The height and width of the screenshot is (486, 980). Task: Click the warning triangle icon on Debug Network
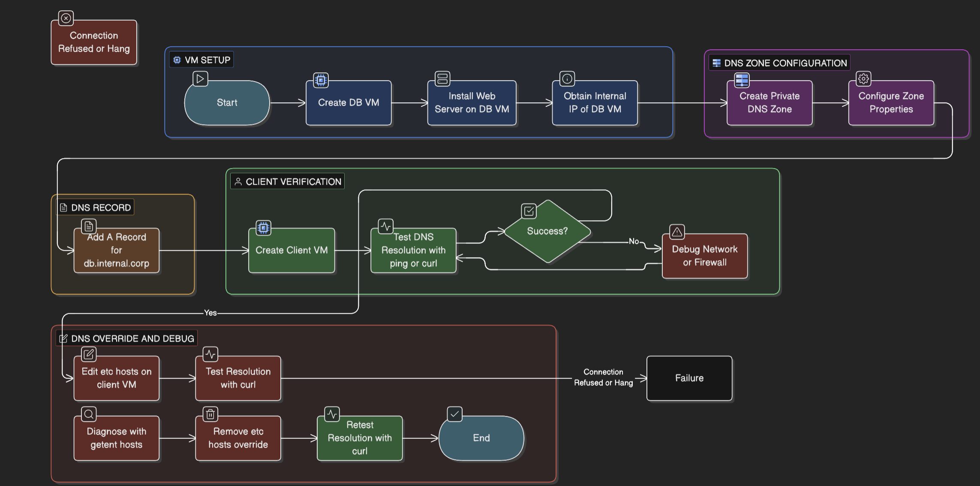(677, 232)
